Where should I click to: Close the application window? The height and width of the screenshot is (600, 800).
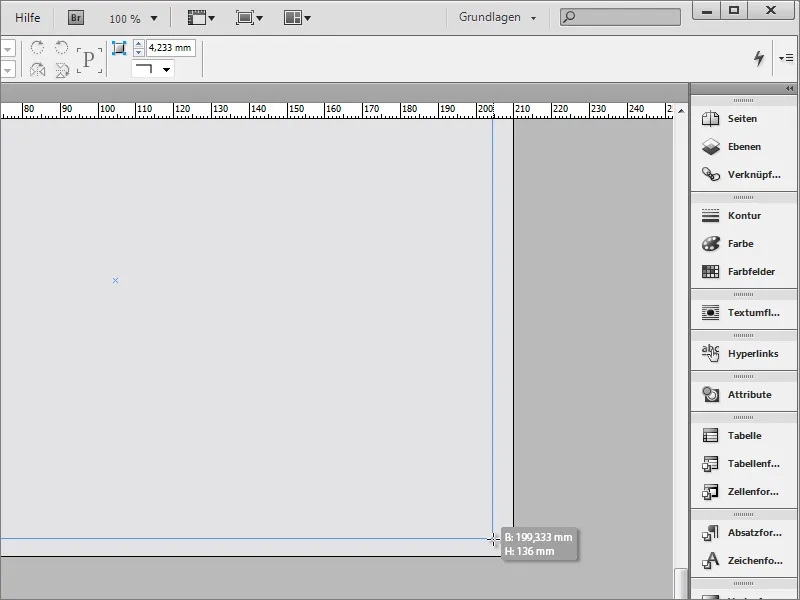click(771, 11)
